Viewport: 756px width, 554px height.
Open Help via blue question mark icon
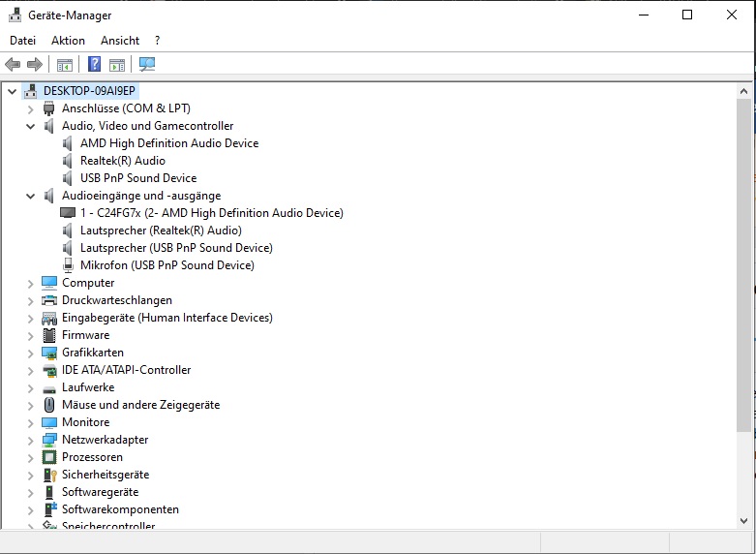click(95, 64)
